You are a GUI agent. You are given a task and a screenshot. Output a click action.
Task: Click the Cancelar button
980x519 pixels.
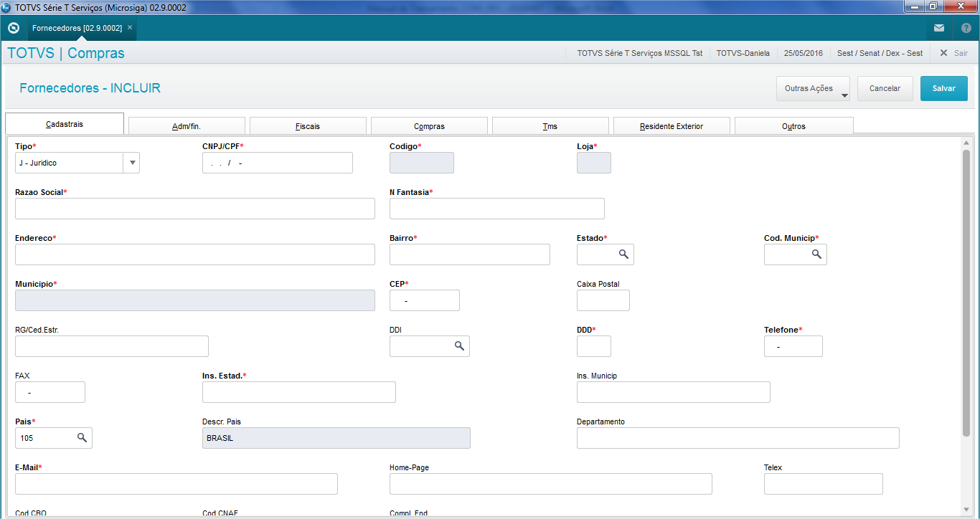pos(885,88)
